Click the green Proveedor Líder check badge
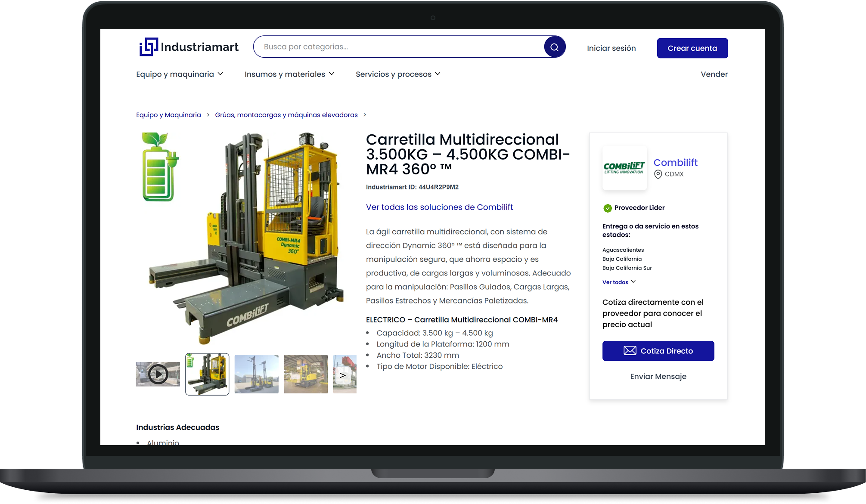This screenshot has width=866, height=504. point(608,208)
